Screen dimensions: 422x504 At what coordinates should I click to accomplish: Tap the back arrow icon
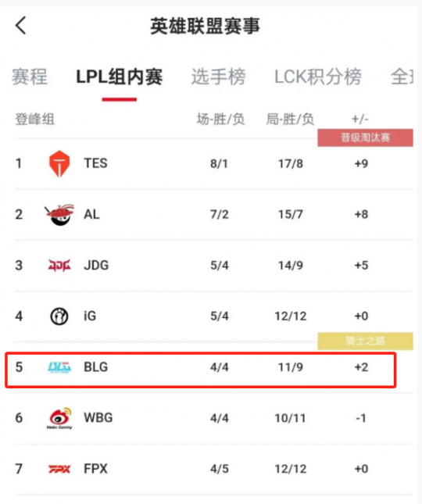pos(20,25)
